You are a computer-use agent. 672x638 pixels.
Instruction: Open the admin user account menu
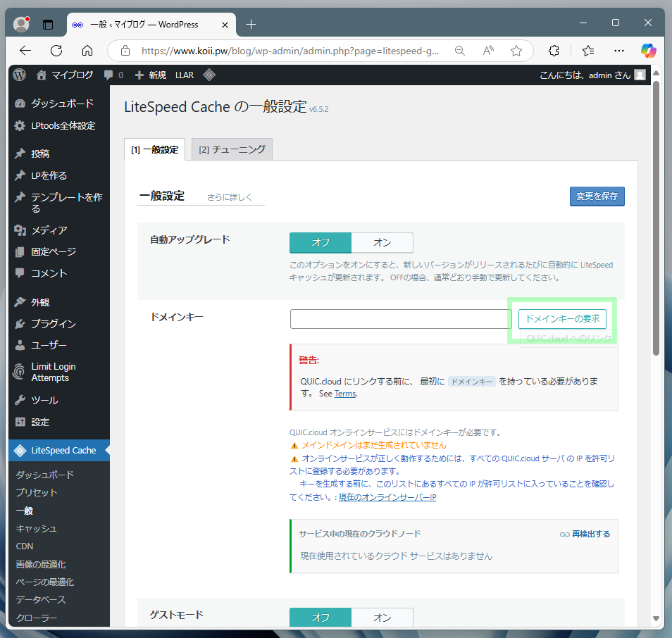[x=592, y=75]
